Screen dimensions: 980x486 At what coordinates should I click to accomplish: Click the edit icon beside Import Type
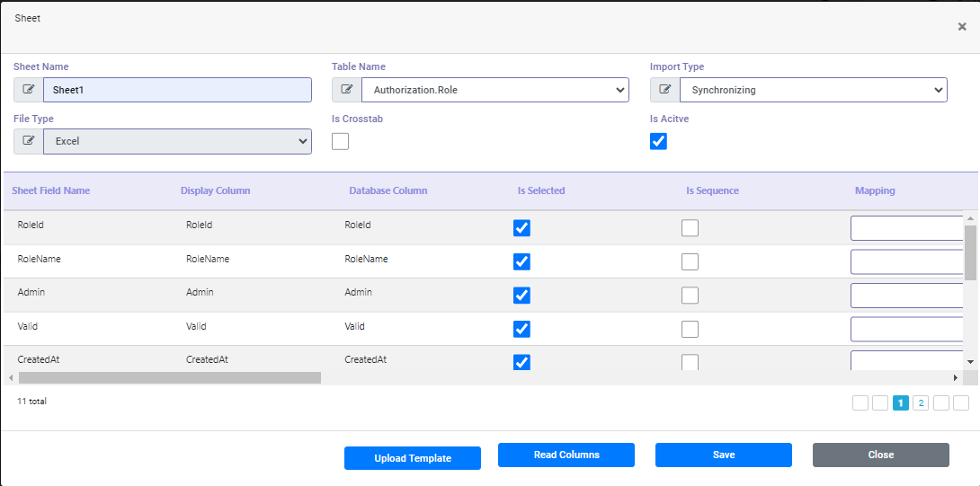click(x=665, y=90)
